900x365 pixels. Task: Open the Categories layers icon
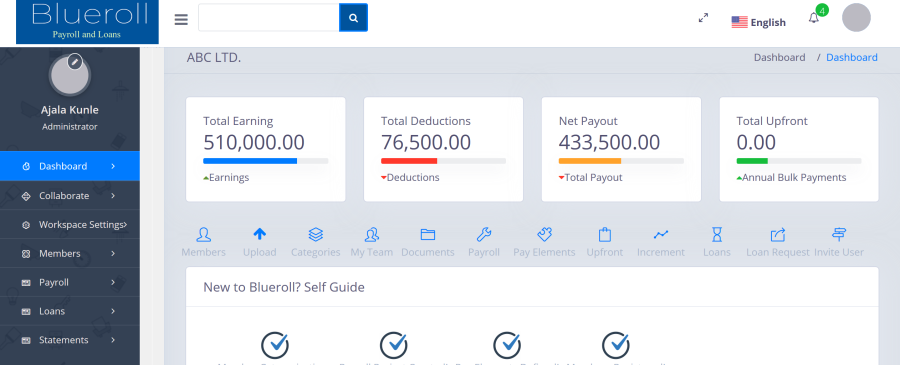(x=316, y=234)
